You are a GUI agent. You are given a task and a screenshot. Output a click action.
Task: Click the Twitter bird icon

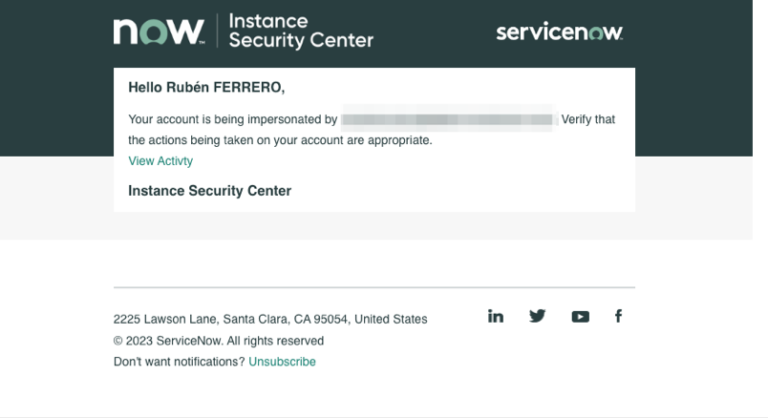(x=538, y=316)
